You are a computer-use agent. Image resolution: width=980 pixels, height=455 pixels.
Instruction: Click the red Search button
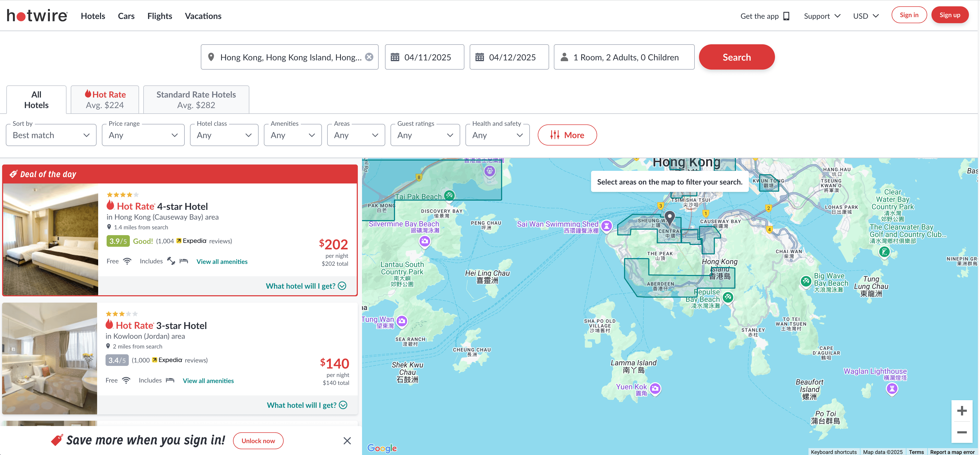736,57
